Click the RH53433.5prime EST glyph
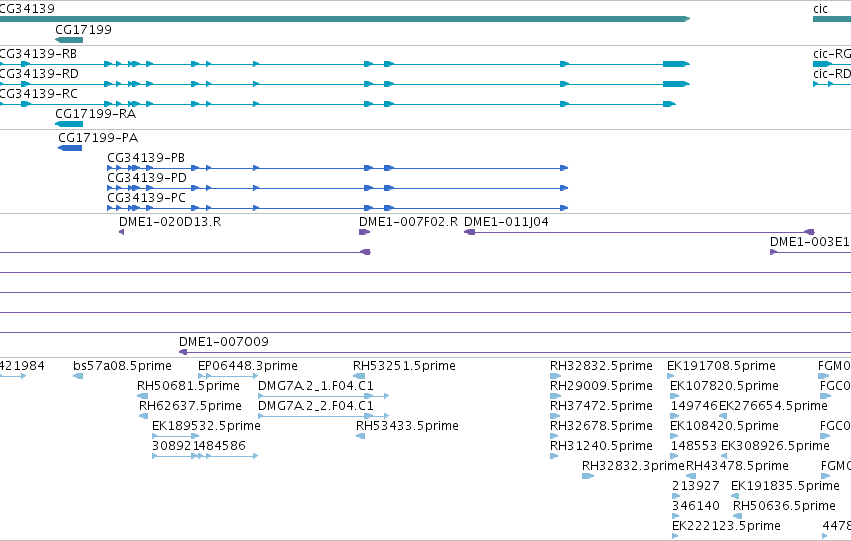Screen dimensions: 851x541 tap(360, 436)
